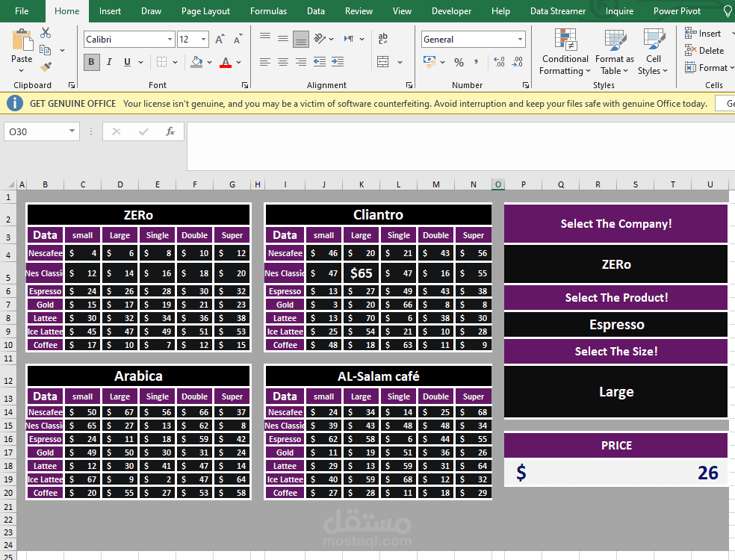Screen dimensions: 735x560
Task: Select the Format Painter brush
Action: click(x=46, y=67)
